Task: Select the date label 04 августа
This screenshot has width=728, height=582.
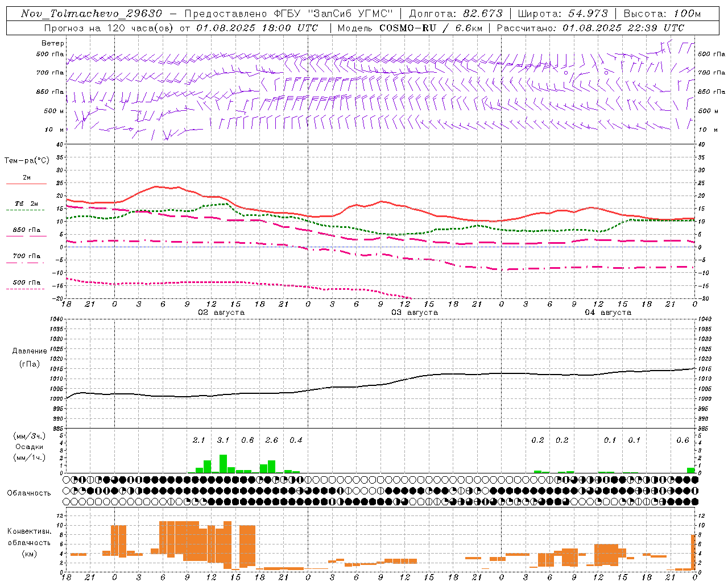Action: [608, 313]
